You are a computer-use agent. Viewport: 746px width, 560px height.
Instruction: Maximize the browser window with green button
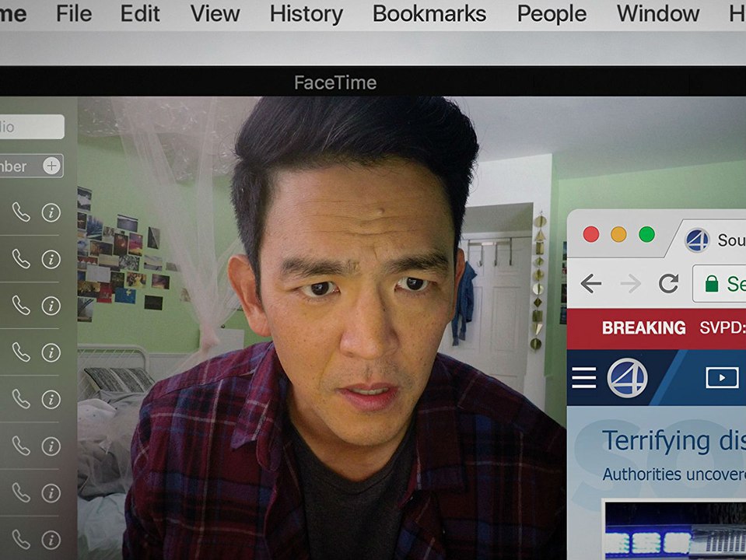click(x=646, y=235)
